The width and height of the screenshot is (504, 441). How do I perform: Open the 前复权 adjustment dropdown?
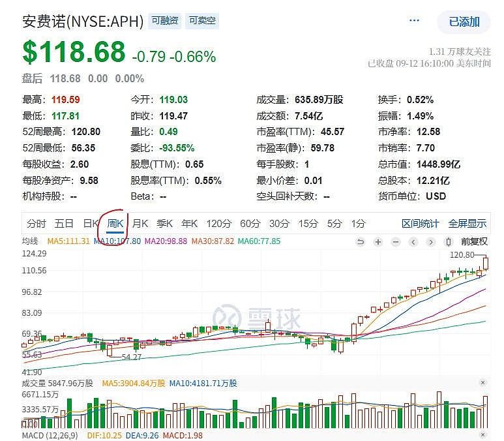point(474,241)
